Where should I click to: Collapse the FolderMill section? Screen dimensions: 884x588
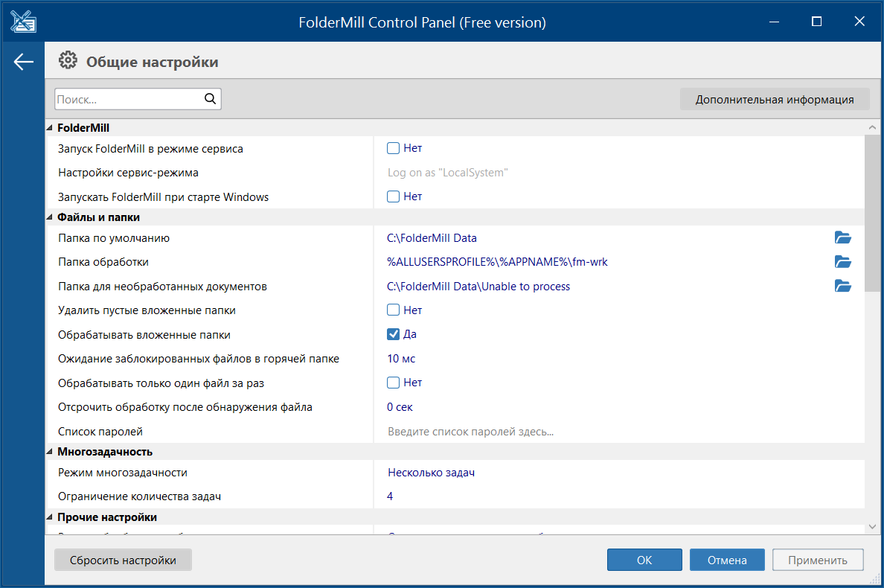(50, 128)
